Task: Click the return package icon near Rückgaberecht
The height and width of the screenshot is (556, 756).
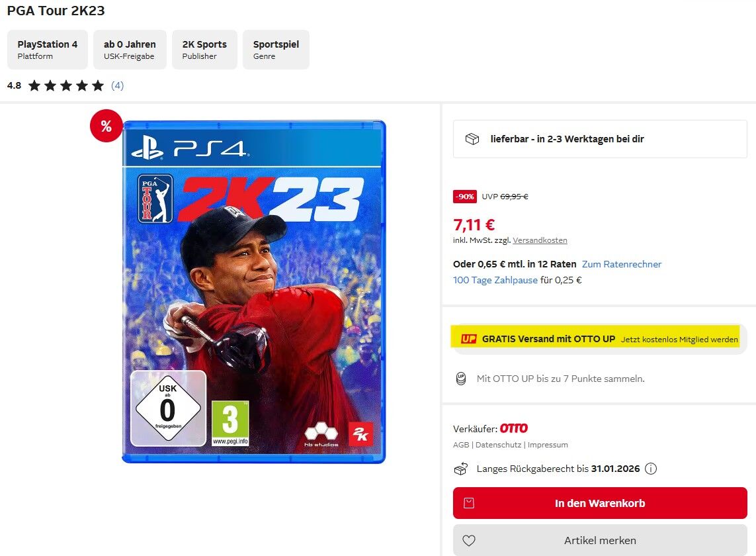Action: pos(461,469)
